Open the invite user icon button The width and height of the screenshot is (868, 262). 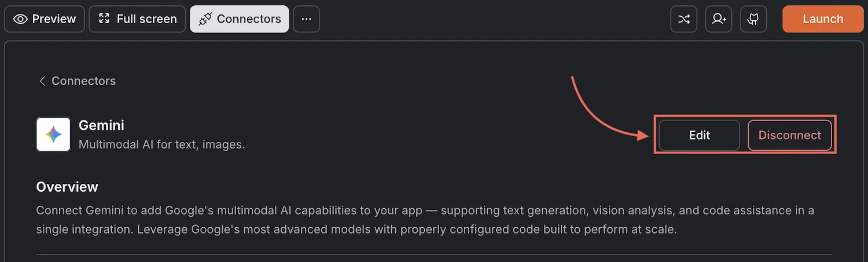(x=719, y=19)
